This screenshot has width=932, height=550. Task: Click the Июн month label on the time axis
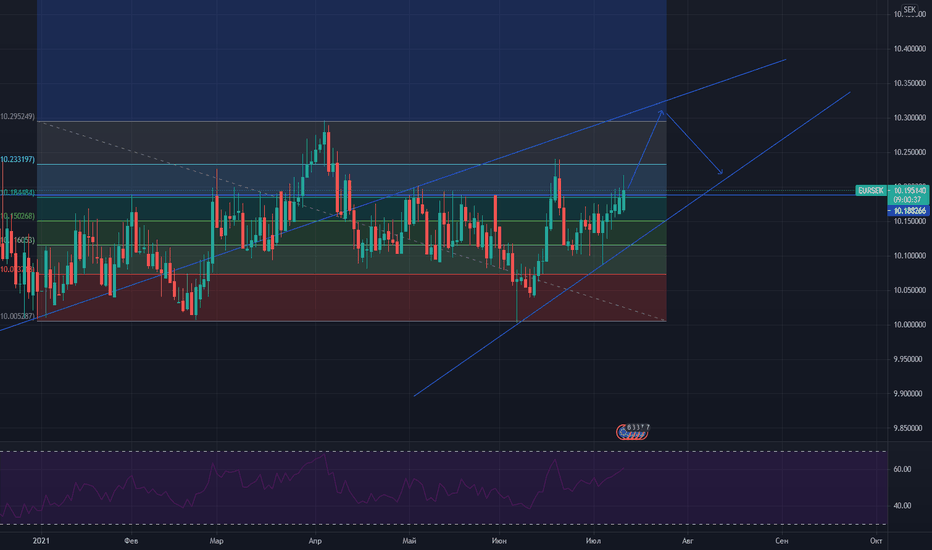point(499,540)
